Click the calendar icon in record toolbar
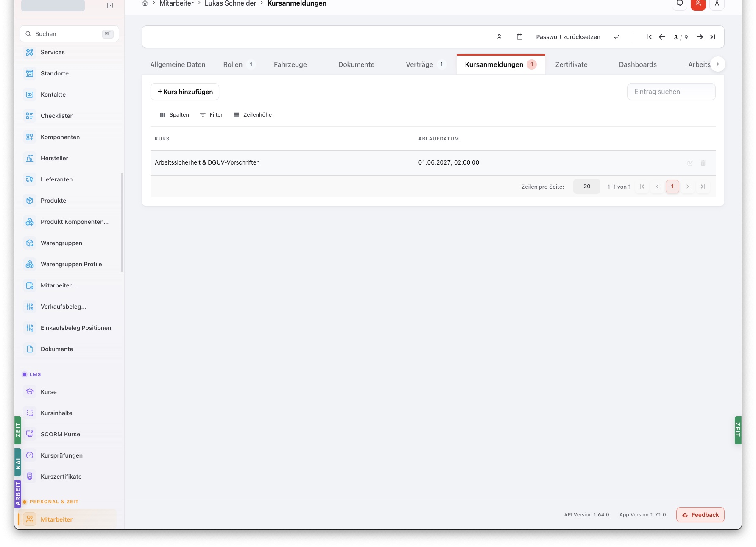This screenshot has width=756, height=547. [519, 37]
